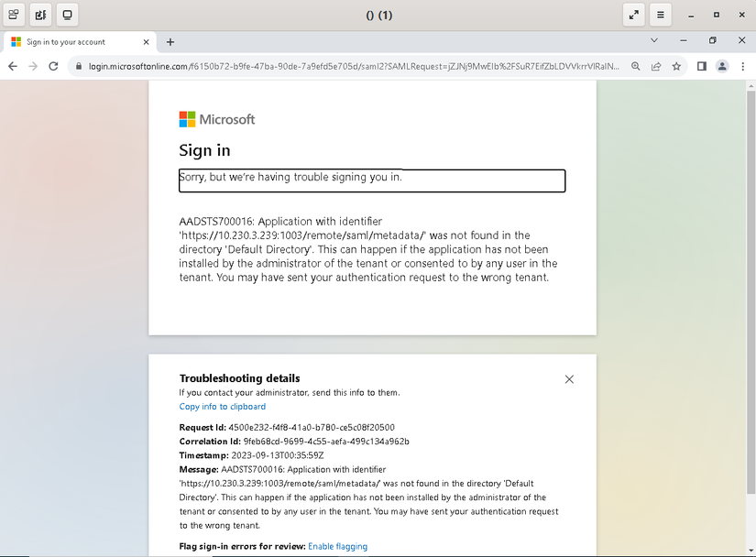Open the hamburger menu in the viewer title bar
This screenshot has width=756, height=557.
pyautogui.click(x=661, y=15)
